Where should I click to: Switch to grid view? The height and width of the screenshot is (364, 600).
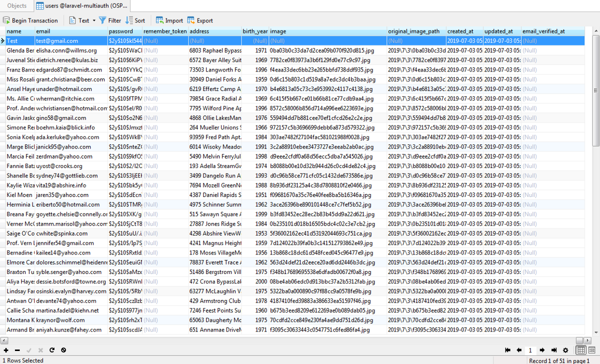point(581,350)
